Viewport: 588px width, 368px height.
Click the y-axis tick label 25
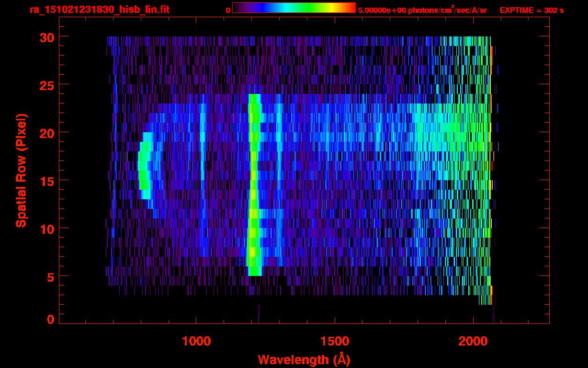pos(46,85)
